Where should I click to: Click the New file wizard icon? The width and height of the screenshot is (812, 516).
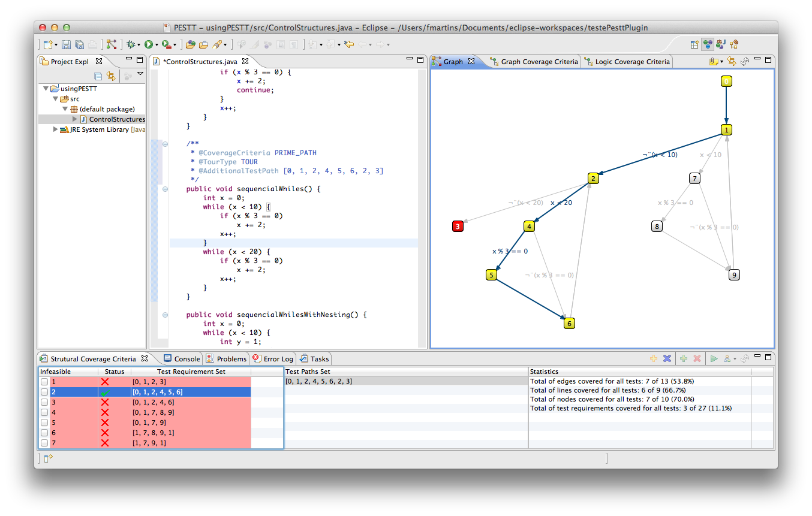tap(49, 44)
